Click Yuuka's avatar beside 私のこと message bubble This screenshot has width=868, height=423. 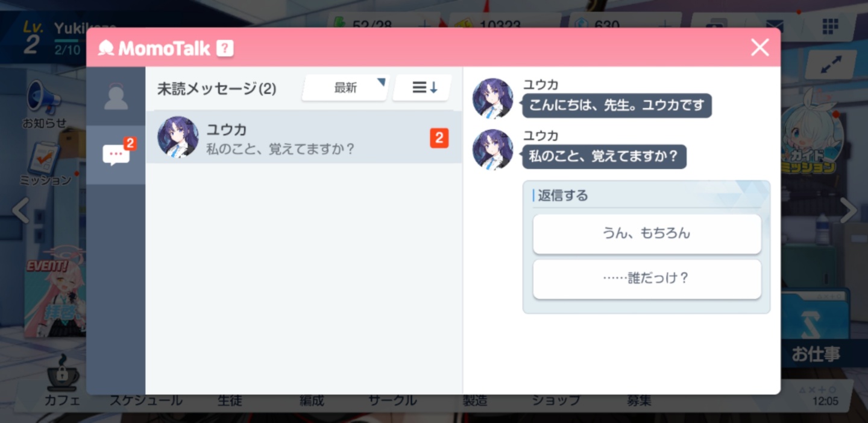coord(492,149)
